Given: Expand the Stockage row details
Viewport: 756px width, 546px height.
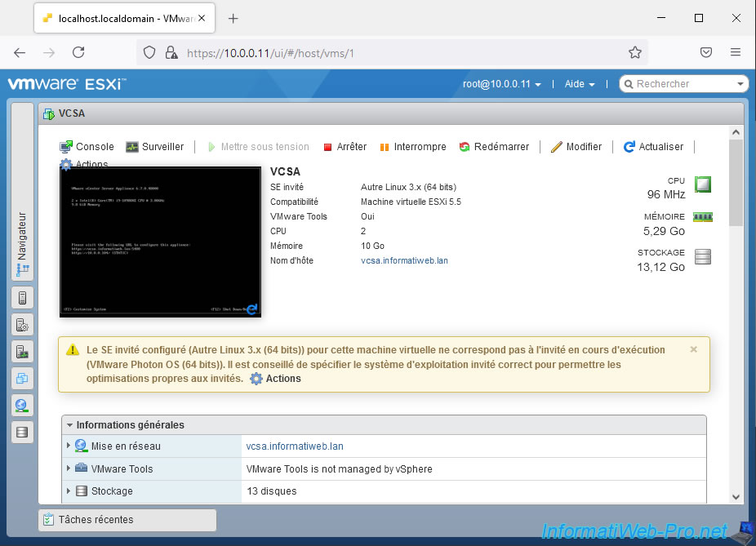Looking at the screenshot, I should (69, 491).
